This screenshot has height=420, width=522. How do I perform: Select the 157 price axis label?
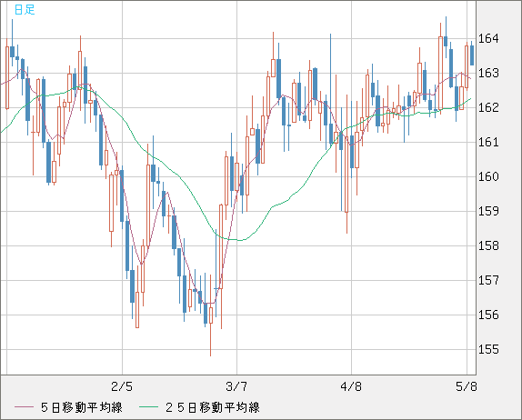click(488, 280)
